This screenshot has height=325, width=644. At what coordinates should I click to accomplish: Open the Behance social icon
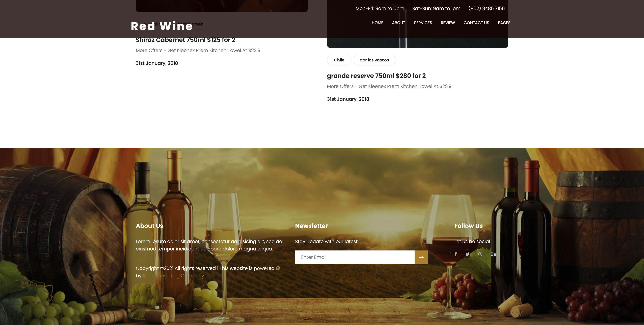coord(493,254)
